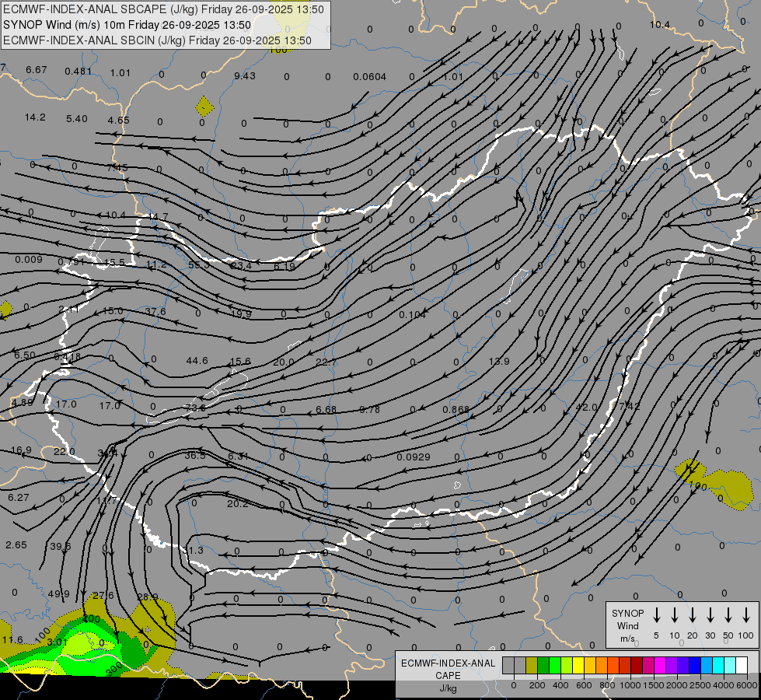Select the bright green CAPE legend swatch

[555, 666]
